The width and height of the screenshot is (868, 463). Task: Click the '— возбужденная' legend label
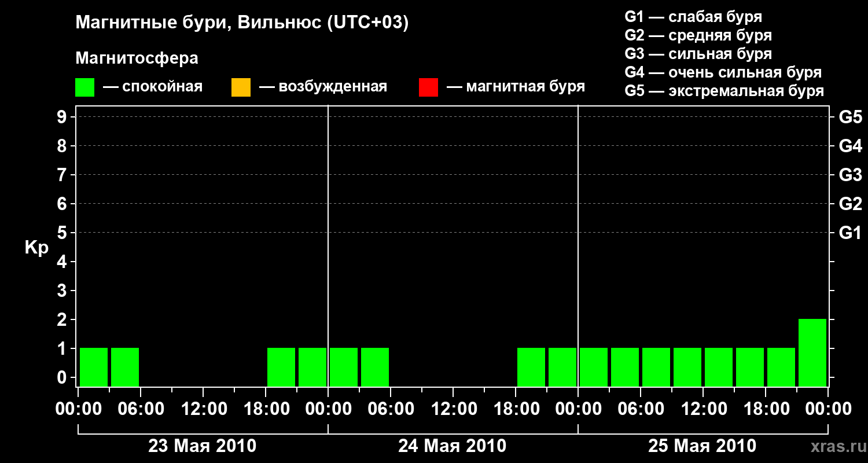[x=323, y=87]
